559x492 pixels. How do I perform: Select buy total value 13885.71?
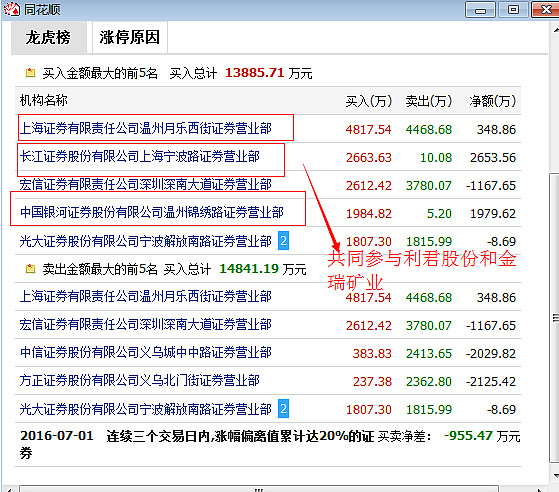[x=255, y=73]
